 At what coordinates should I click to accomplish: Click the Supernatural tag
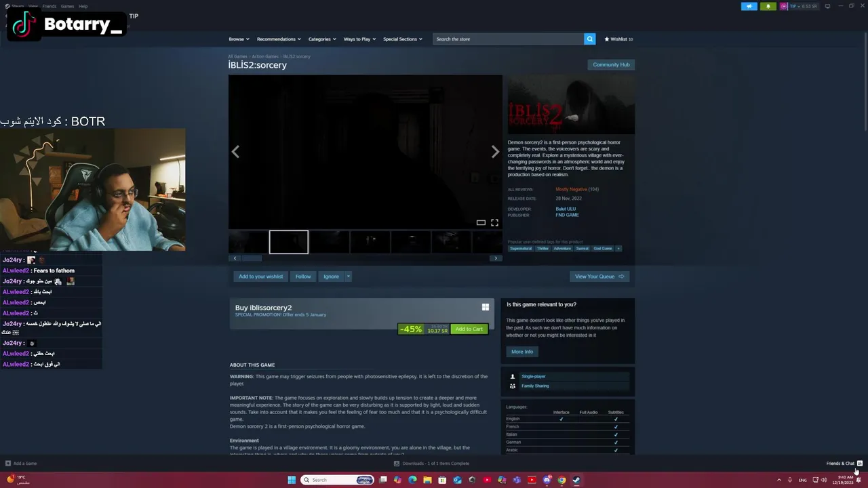[521, 249]
